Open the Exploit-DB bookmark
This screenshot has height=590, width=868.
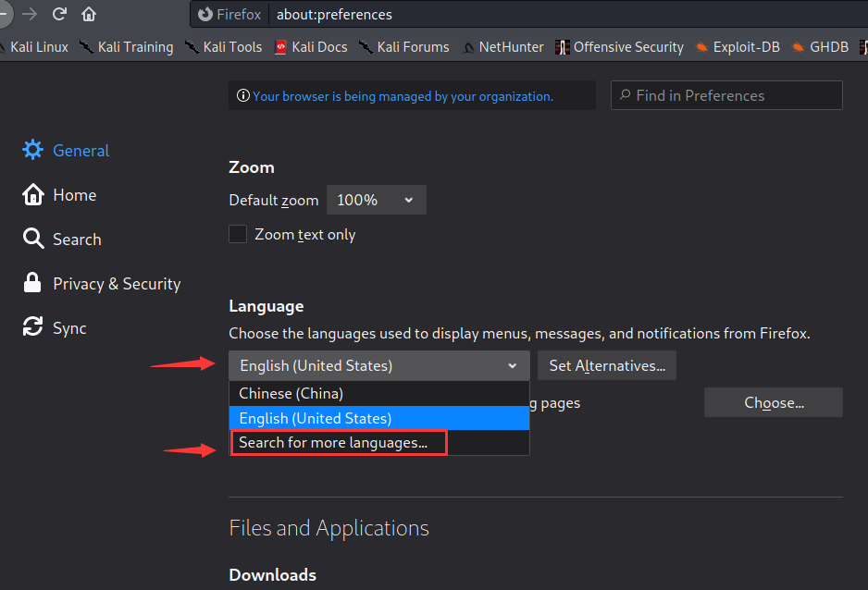click(738, 46)
